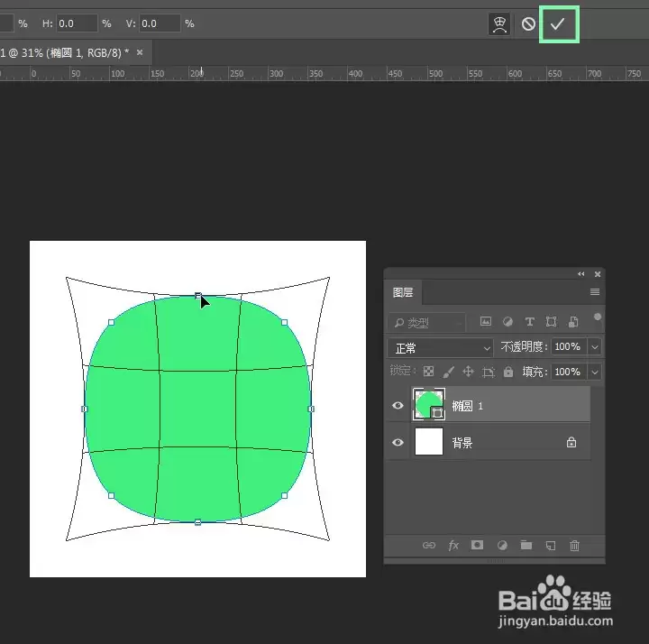Switch between free transform and warp modes
Viewport: 649px width, 644px height.
499,24
